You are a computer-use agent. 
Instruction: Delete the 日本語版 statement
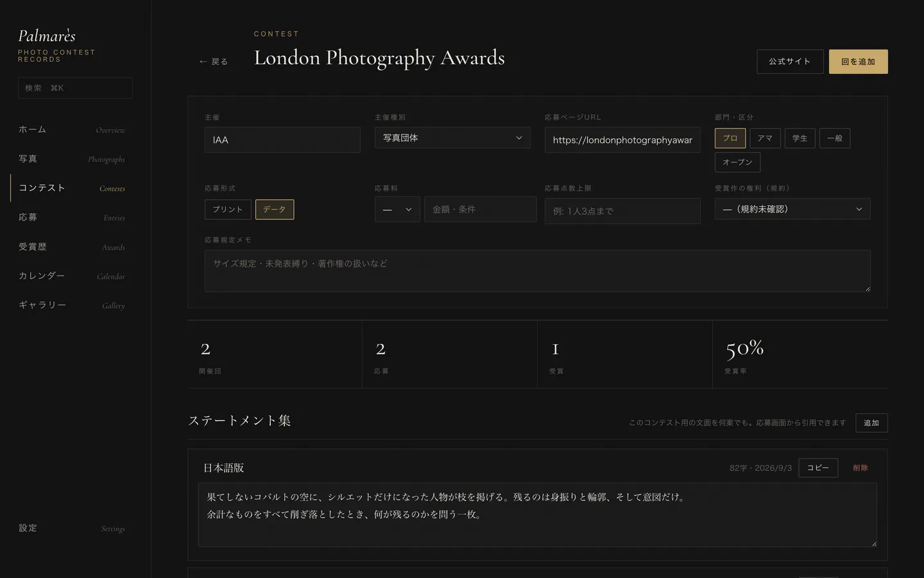(860, 468)
